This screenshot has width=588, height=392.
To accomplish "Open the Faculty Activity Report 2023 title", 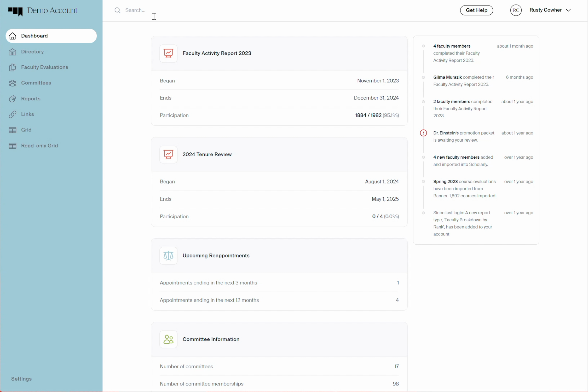I will click(x=217, y=53).
